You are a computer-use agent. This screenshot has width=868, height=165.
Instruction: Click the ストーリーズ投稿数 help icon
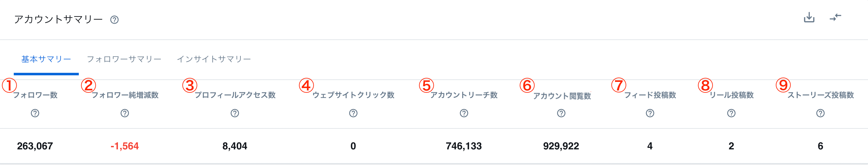[820, 113]
